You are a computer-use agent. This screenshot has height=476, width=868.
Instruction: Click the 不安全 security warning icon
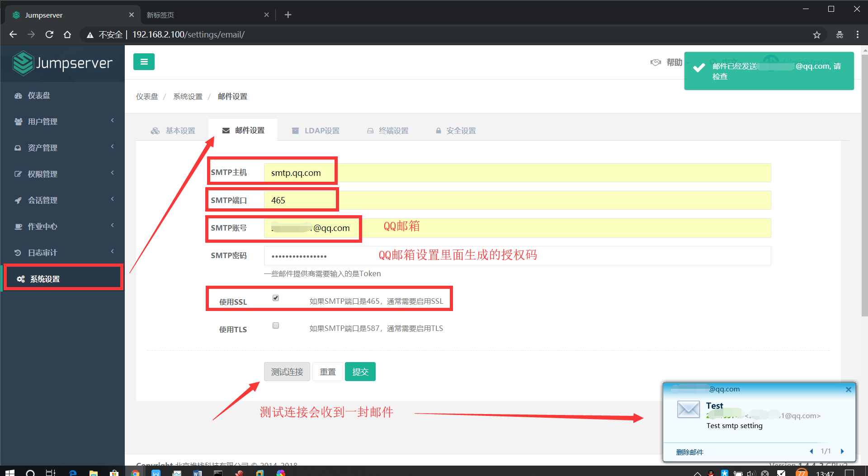(90, 35)
